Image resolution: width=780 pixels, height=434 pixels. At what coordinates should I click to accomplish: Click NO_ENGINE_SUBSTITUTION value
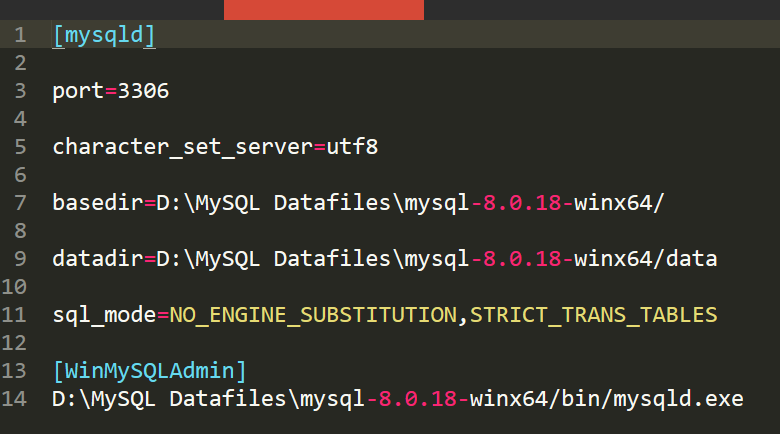(313, 315)
